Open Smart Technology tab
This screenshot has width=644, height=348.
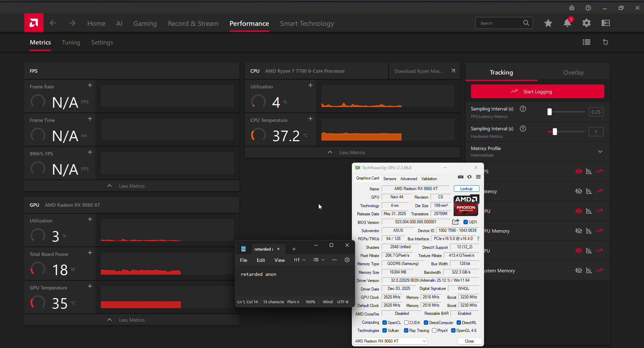(307, 23)
